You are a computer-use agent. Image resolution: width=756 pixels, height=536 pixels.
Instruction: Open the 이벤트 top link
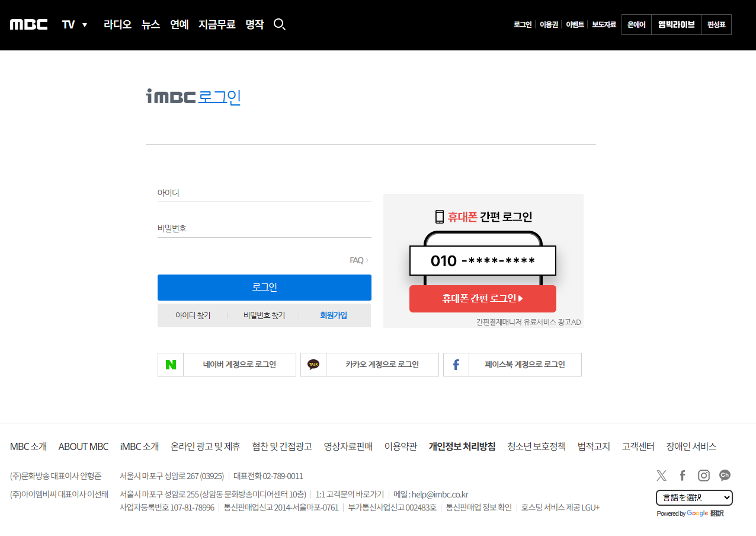(x=575, y=25)
